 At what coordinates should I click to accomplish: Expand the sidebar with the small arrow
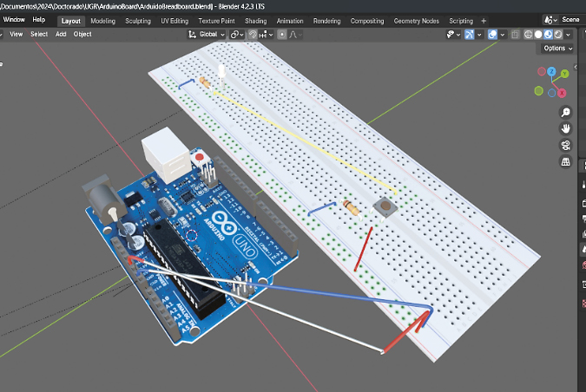coord(576,67)
